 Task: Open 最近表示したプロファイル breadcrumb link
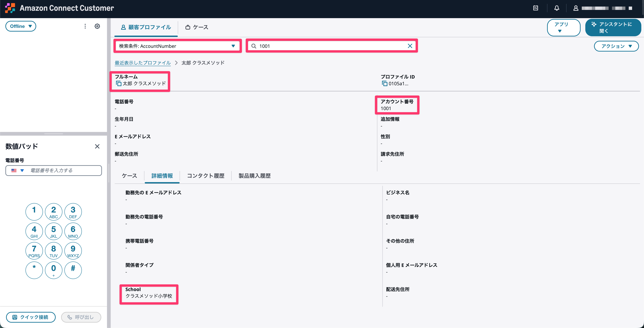pos(143,63)
